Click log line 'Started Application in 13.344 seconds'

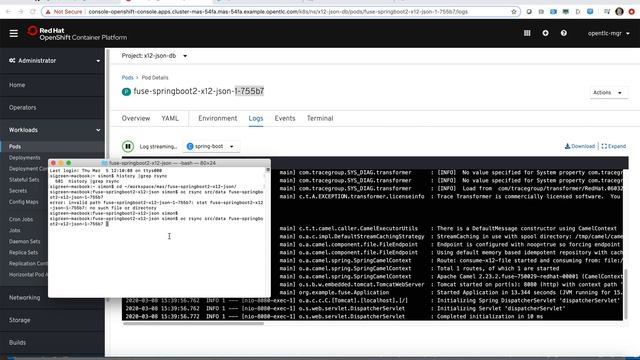point(529,292)
